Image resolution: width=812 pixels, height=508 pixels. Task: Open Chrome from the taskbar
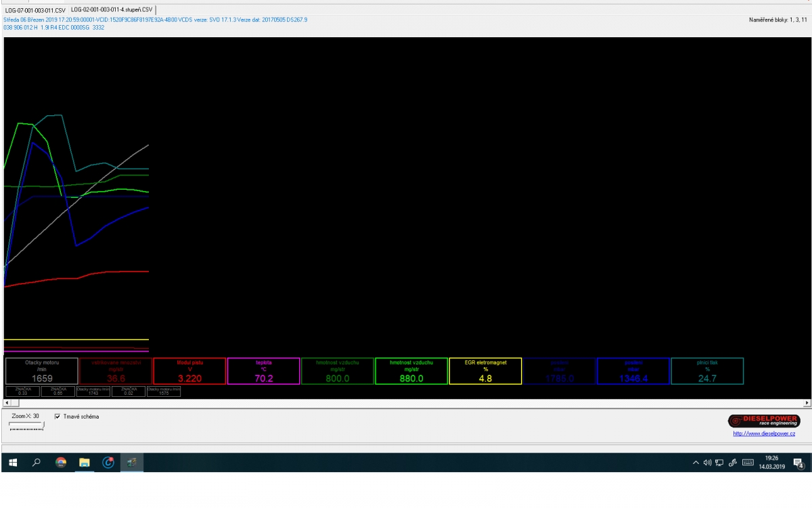tap(61, 463)
